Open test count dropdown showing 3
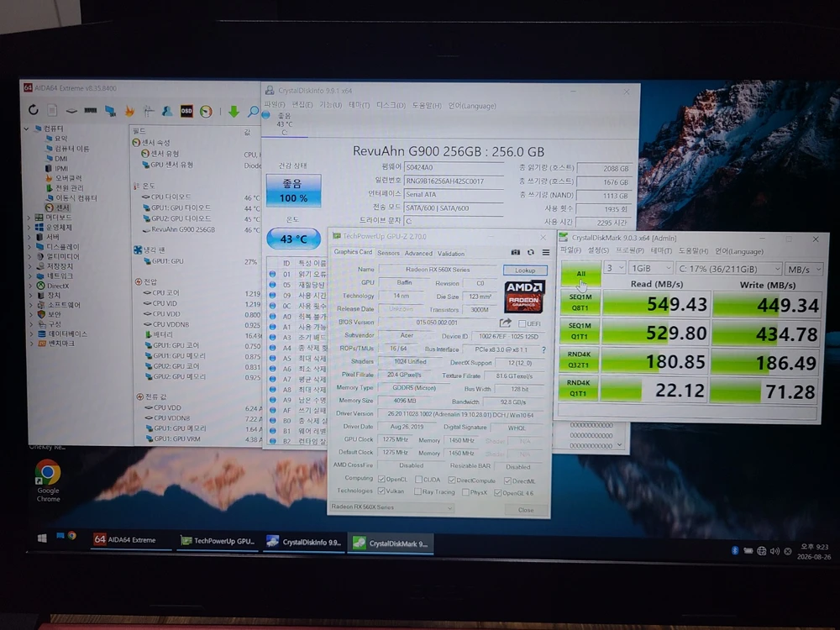840x630 pixels. coord(615,268)
